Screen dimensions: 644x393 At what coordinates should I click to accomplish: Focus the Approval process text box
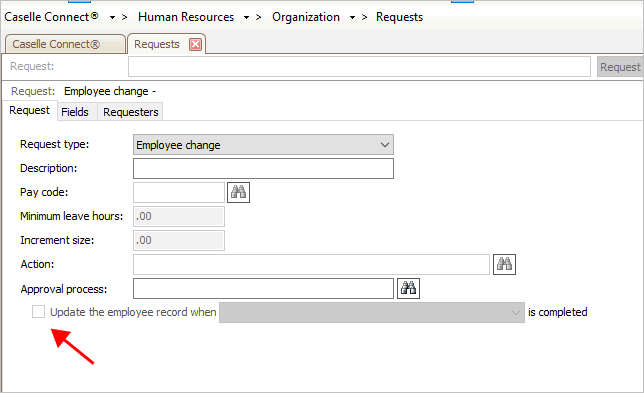click(x=263, y=288)
